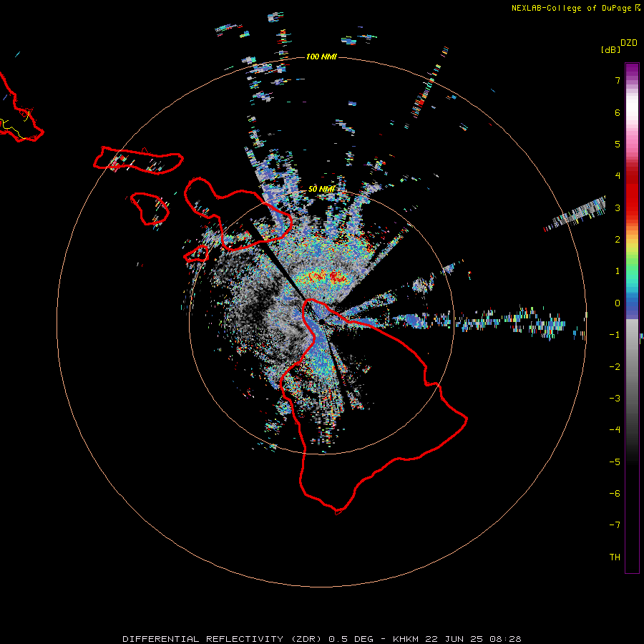Click the 1 value on color scale

[x=618, y=271]
